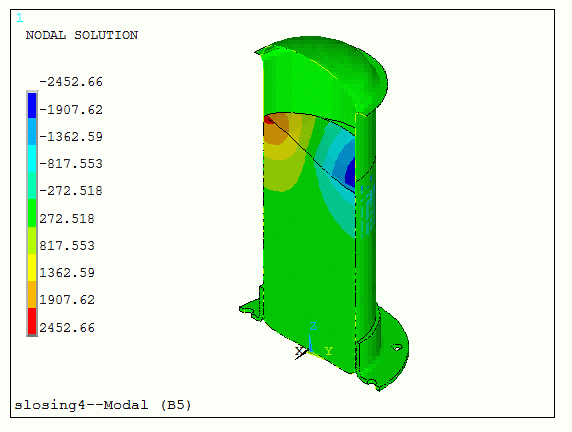Click the red color band in legend
This screenshot has width=572, height=432.
(x=32, y=321)
